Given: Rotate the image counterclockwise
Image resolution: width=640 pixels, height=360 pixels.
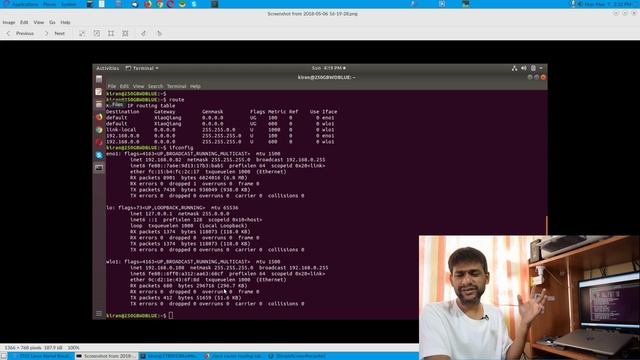Looking at the screenshot, I should pos(143,33).
